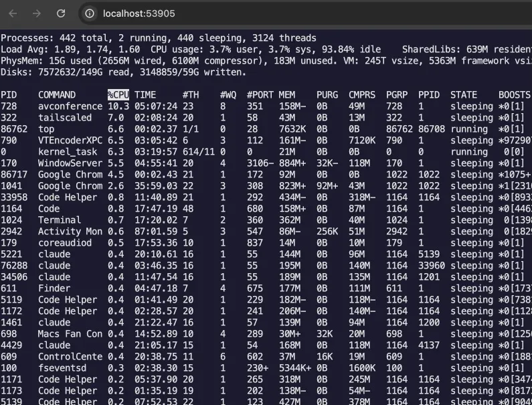The height and width of the screenshot is (405, 532).
Task: Click claude in PID 76288 row
Action: click(54, 266)
